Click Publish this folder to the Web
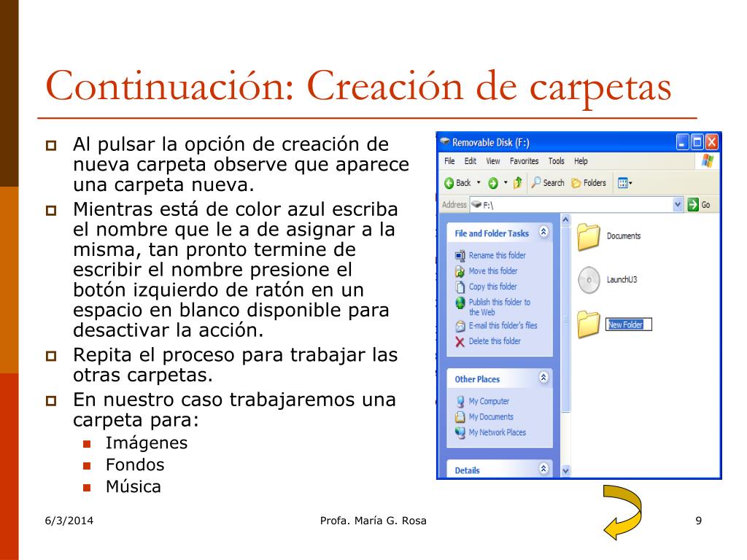747x560 pixels. 499,307
